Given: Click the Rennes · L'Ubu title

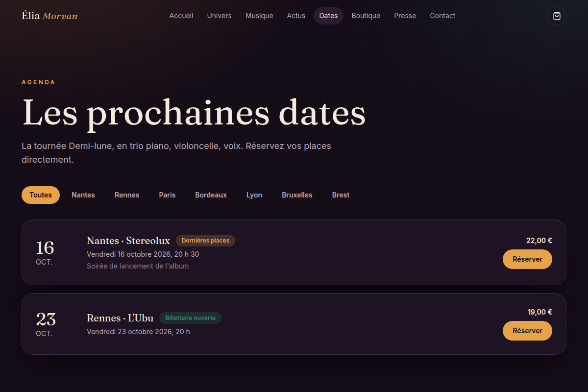Looking at the screenshot, I should coord(120,318).
